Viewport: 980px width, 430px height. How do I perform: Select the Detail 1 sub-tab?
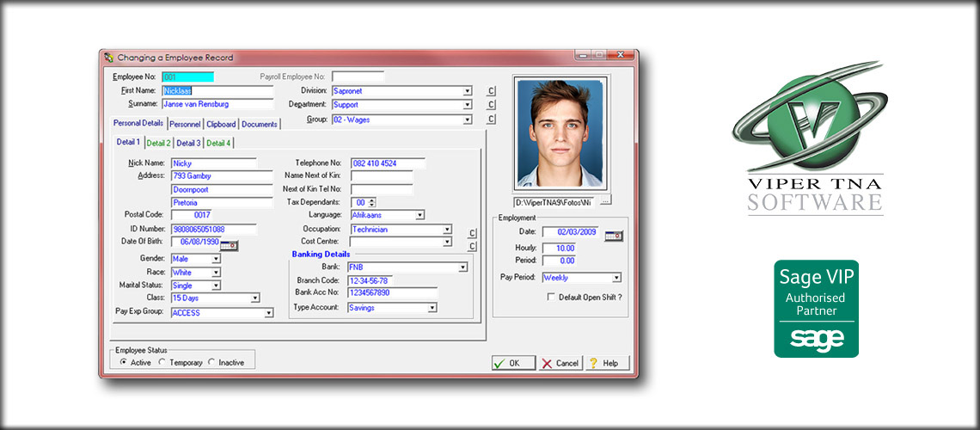128,143
